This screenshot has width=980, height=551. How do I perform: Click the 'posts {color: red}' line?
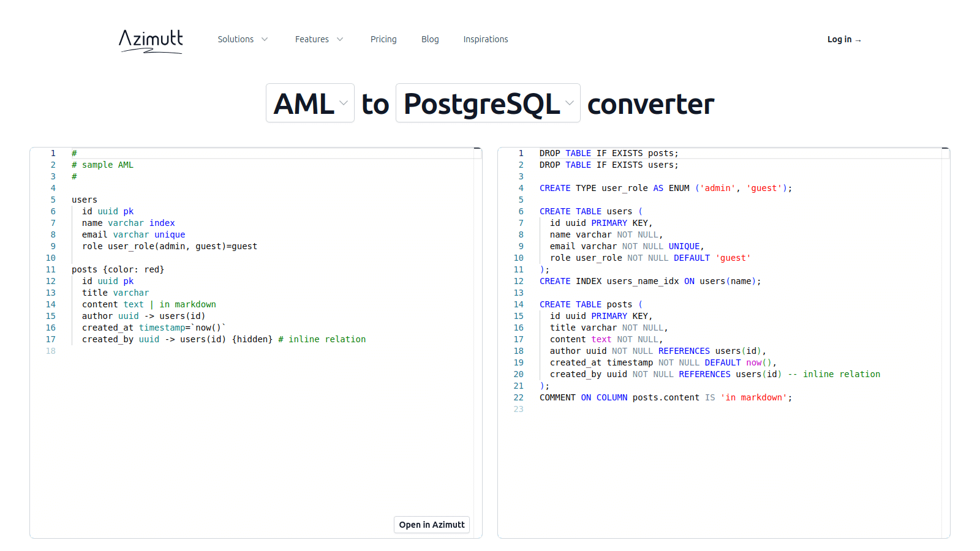(x=118, y=269)
